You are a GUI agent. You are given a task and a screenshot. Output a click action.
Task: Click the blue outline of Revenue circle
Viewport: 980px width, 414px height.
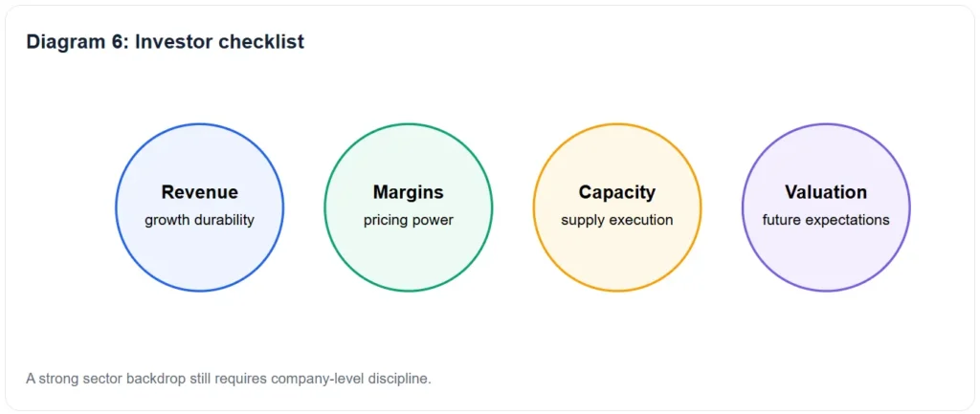tap(199, 123)
